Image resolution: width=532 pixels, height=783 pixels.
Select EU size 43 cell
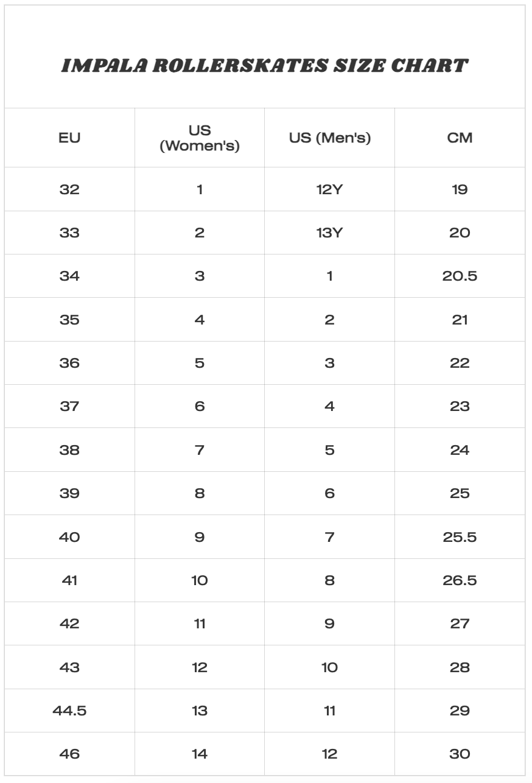[69, 667]
